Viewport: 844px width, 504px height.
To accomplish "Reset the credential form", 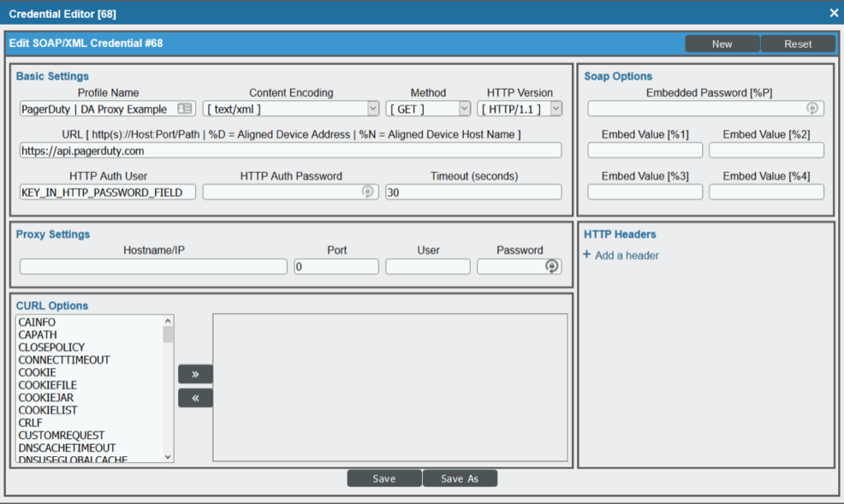I will 798,44.
